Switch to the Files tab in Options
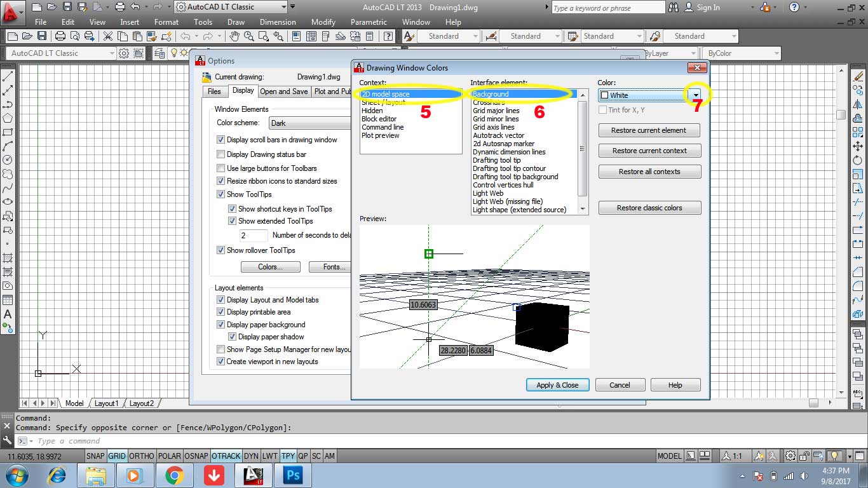This screenshot has height=488, width=868. pos(215,91)
